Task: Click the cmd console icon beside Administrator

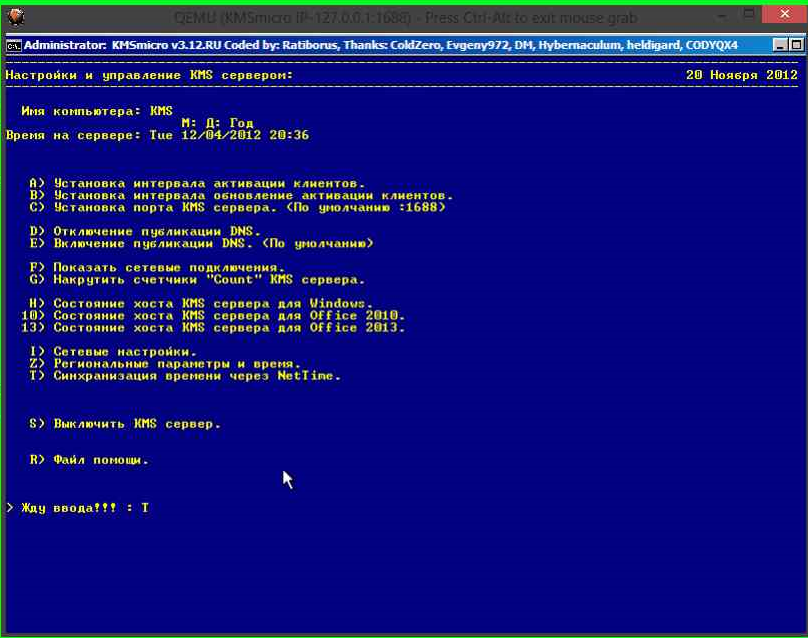Action: (13, 45)
